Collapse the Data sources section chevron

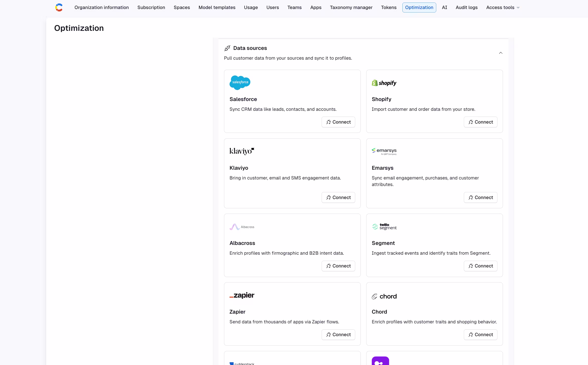[501, 53]
